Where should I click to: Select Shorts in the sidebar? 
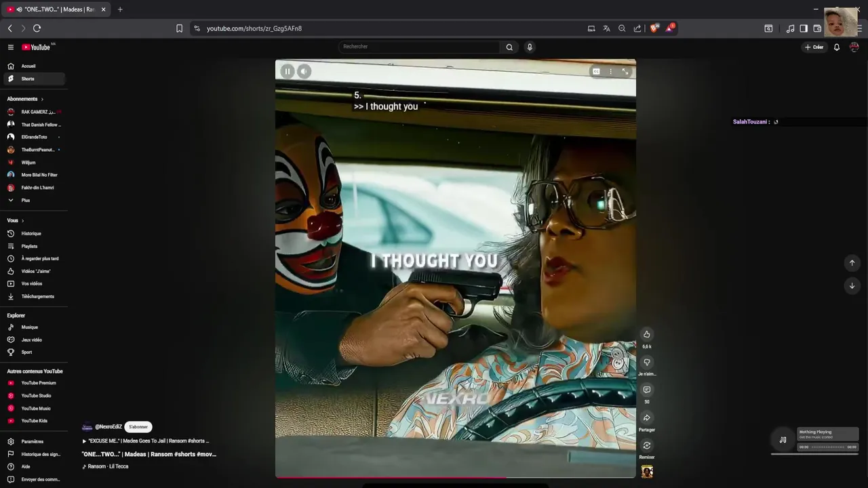tap(34, 79)
